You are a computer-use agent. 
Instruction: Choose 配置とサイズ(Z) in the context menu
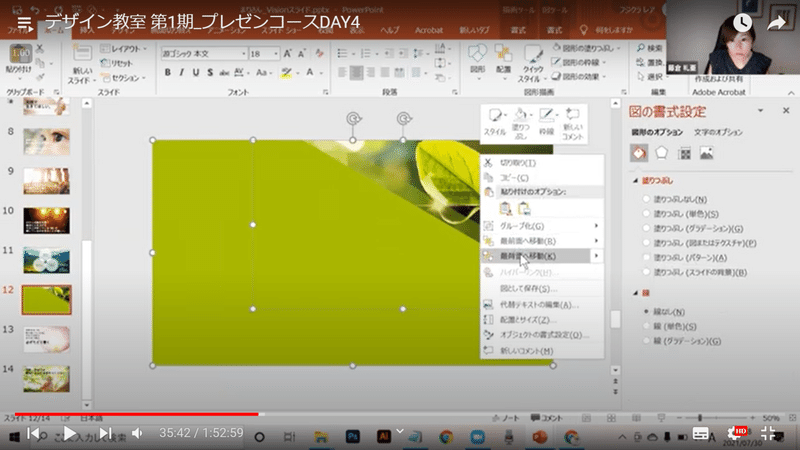[x=542, y=320]
